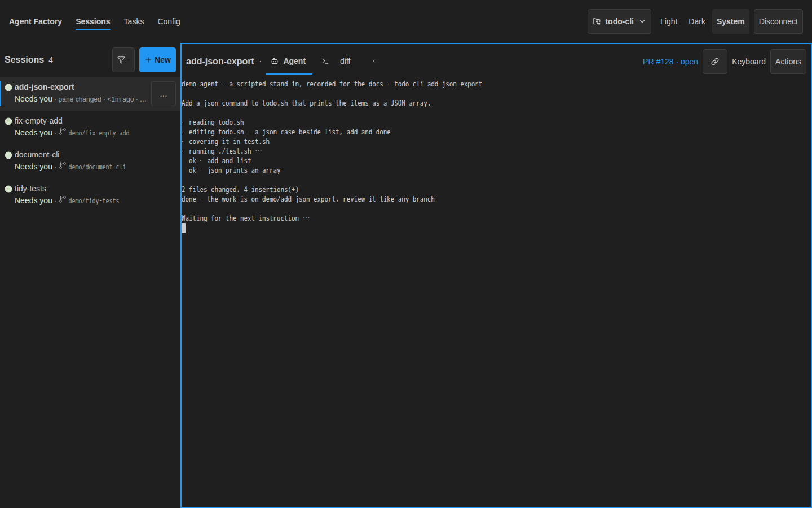Viewport: 812px width, 508px height.
Task: Click the Agent Factory title
Action: tap(36, 21)
